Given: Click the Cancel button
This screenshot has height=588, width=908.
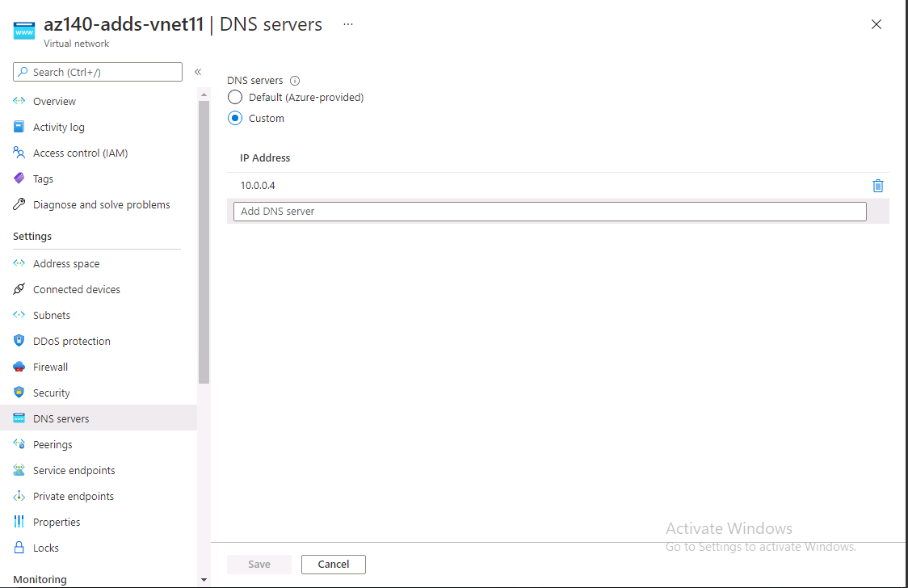Looking at the screenshot, I should pos(333,564).
